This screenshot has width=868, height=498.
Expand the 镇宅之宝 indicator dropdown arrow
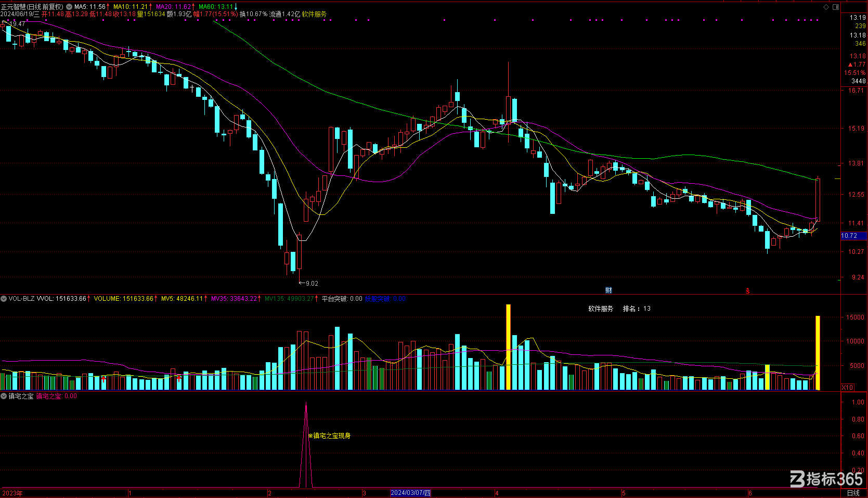[4, 396]
